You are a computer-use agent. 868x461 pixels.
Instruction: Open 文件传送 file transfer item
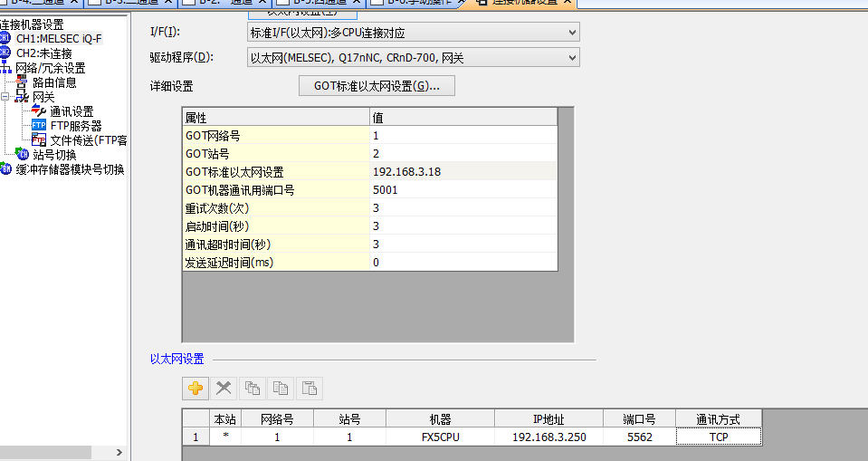click(x=88, y=140)
